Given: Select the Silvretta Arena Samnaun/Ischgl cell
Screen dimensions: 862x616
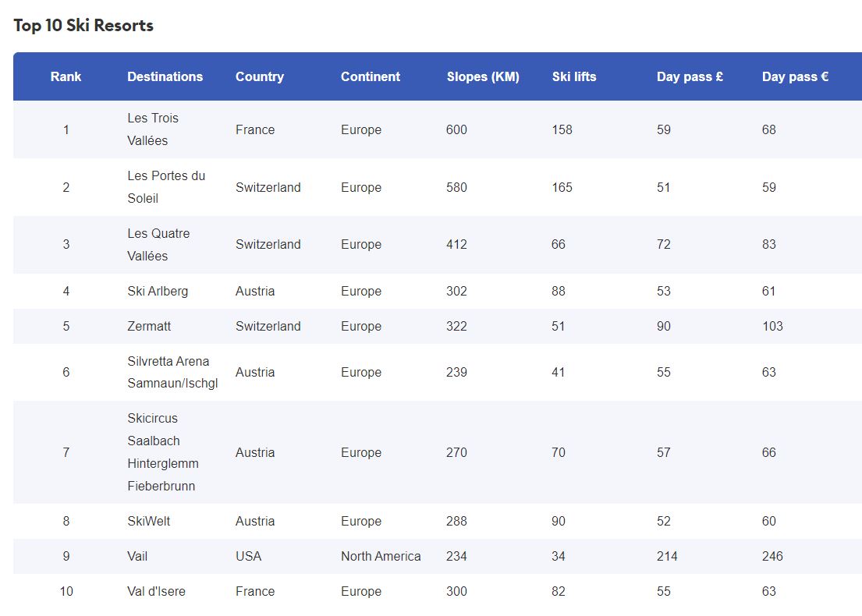Looking at the screenshot, I should tap(172, 372).
